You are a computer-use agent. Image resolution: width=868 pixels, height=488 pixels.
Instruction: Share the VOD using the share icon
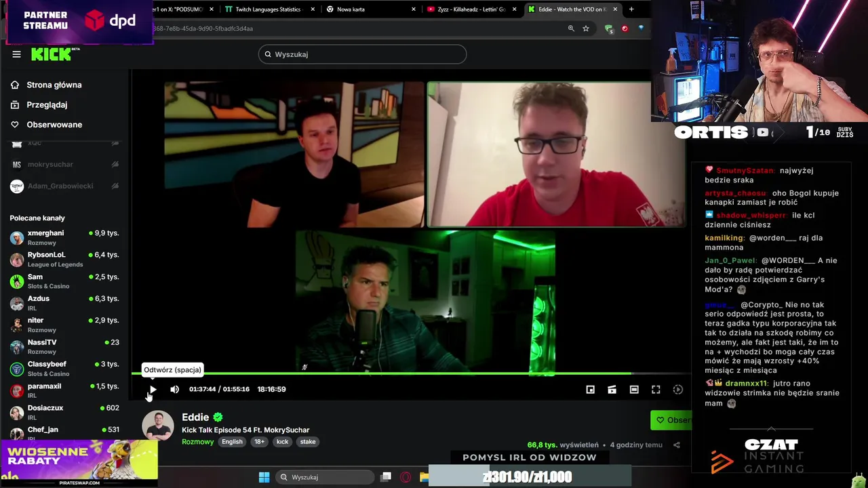coord(676,445)
